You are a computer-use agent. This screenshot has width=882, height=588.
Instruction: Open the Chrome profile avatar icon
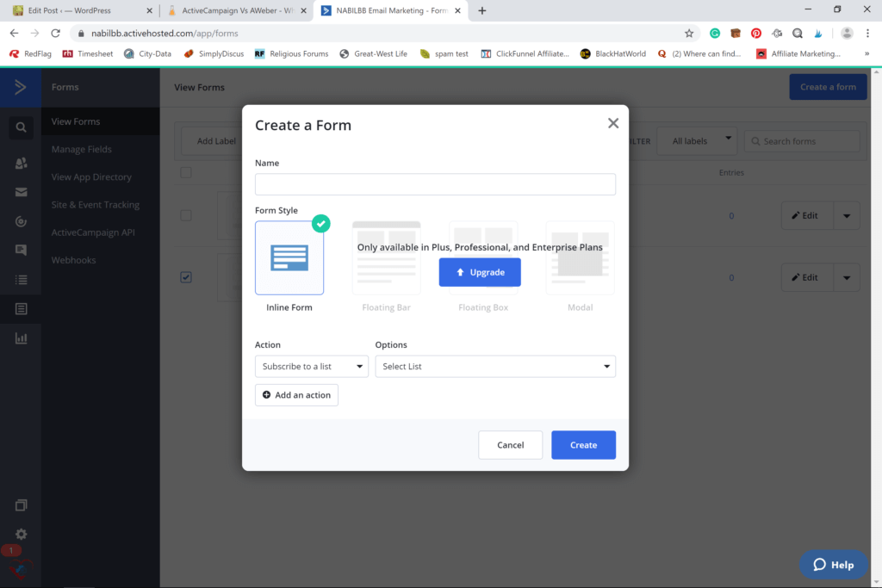[x=847, y=34]
